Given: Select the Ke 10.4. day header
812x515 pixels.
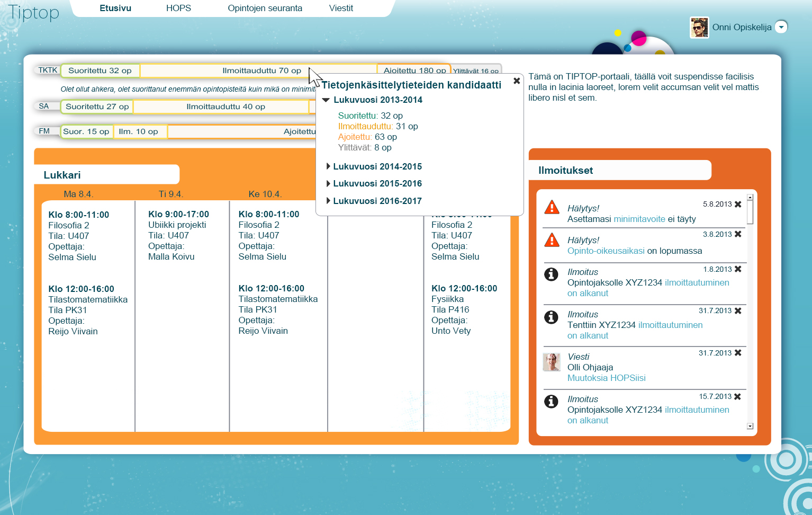Looking at the screenshot, I should (265, 194).
